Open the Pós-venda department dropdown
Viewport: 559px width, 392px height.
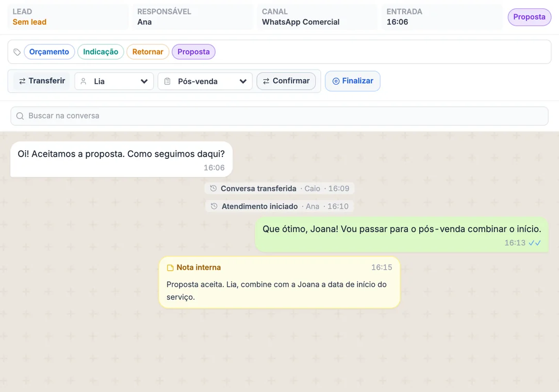click(x=205, y=81)
